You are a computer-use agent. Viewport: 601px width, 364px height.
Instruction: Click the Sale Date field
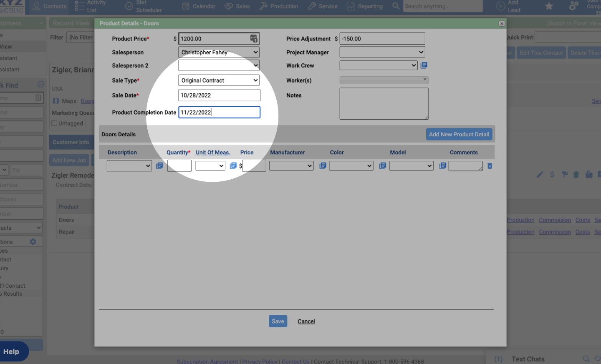click(220, 95)
